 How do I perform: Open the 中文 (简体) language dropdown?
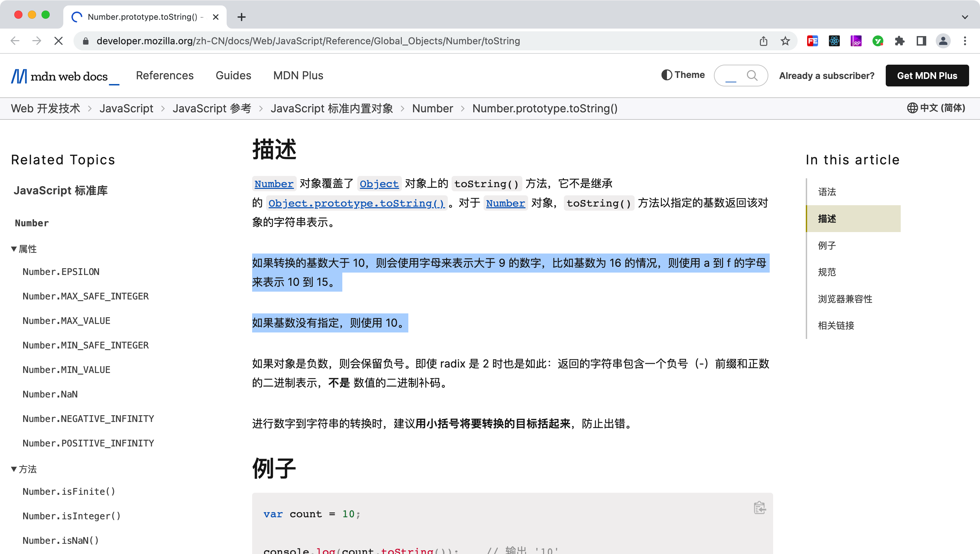936,108
